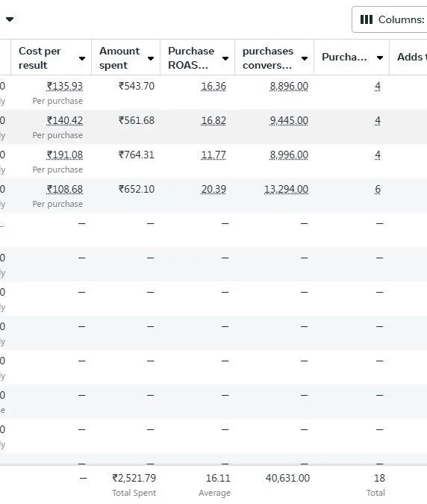Click ROAS value 20.39
427x504 pixels.
point(213,190)
